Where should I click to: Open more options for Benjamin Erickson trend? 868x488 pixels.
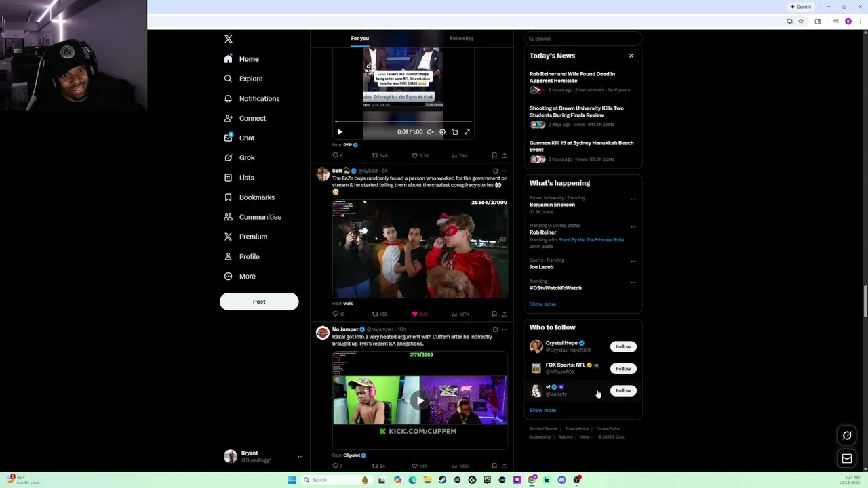[633, 199]
